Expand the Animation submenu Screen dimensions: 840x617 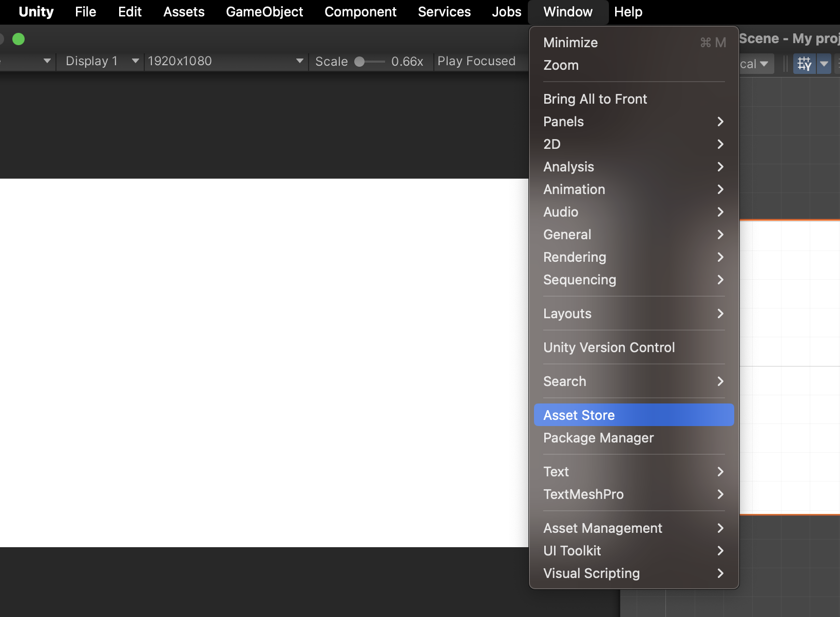pos(634,189)
